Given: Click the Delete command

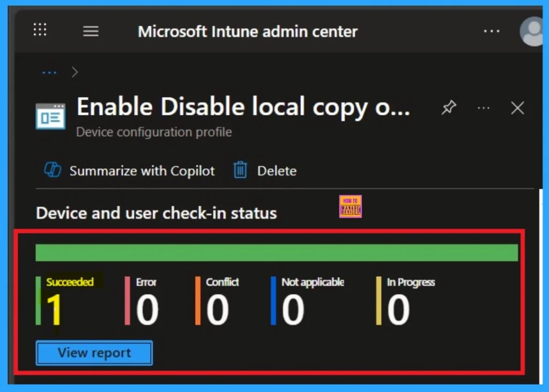Looking at the screenshot, I should [277, 171].
